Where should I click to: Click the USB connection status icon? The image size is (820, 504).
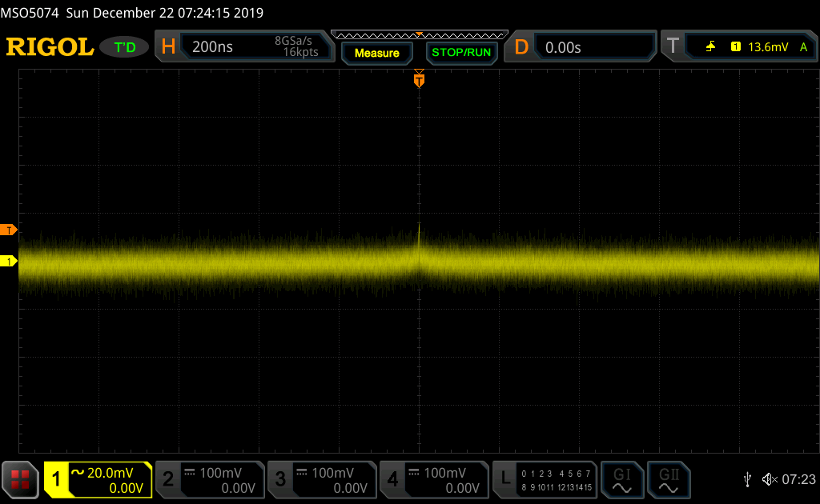pos(747,479)
